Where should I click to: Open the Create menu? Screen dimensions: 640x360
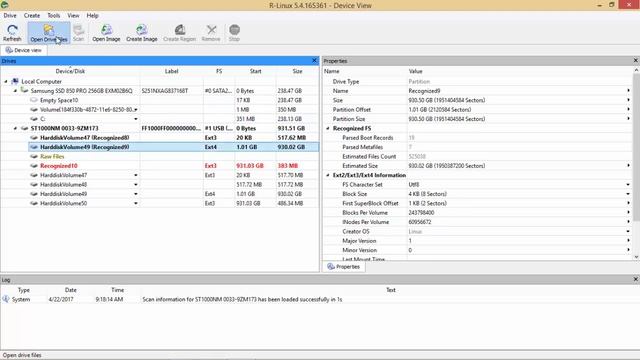click(32, 16)
